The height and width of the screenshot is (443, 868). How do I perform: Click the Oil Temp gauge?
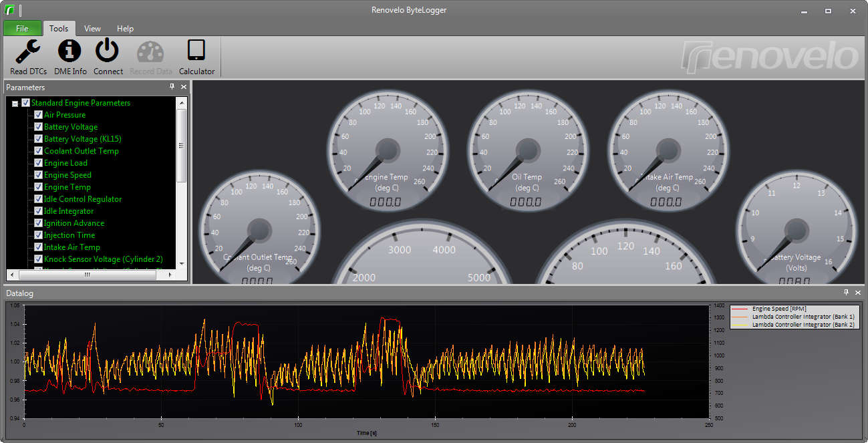coord(527,152)
